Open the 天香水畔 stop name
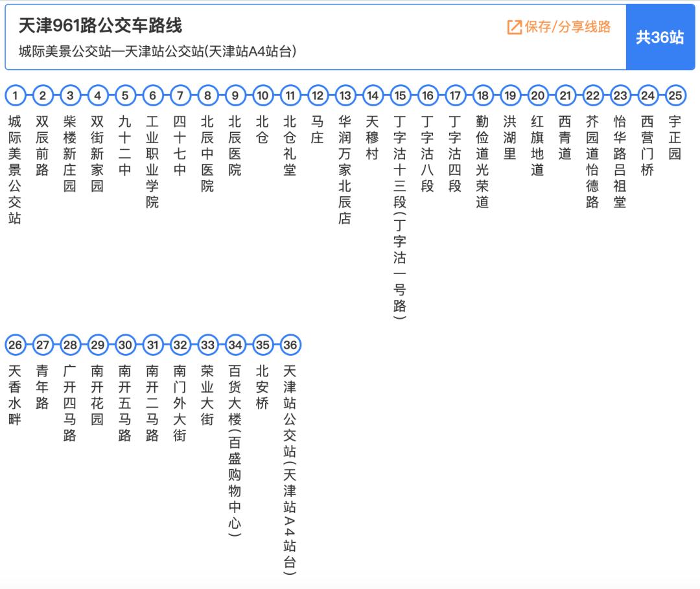The height and width of the screenshot is (589, 700). coord(15,395)
